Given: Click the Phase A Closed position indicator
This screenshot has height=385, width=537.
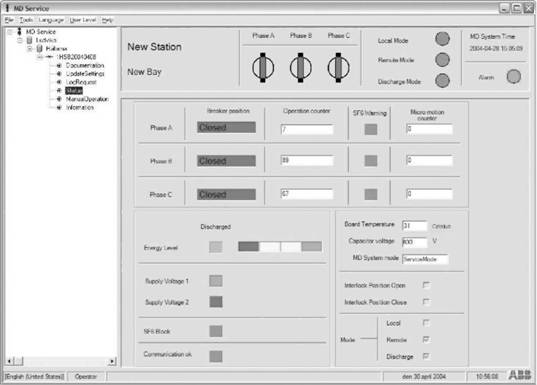Looking at the screenshot, I should 226,127.
